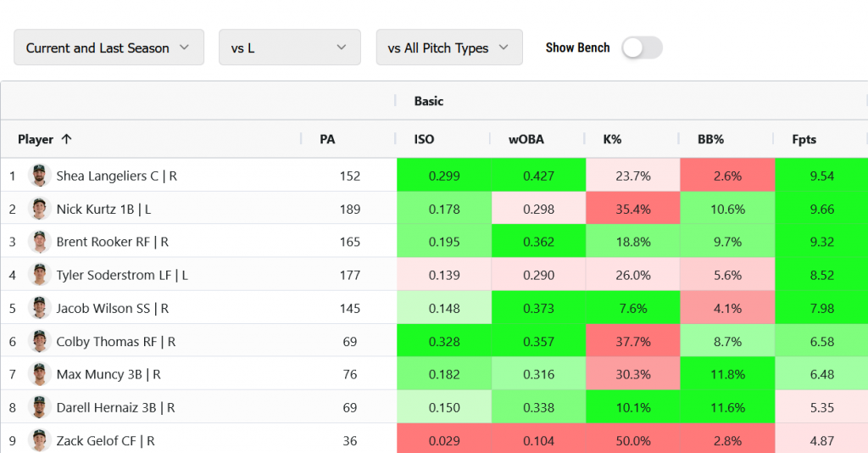Open the Current and Last Season dropdown
The width and height of the screenshot is (868, 453).
point(108,48)
